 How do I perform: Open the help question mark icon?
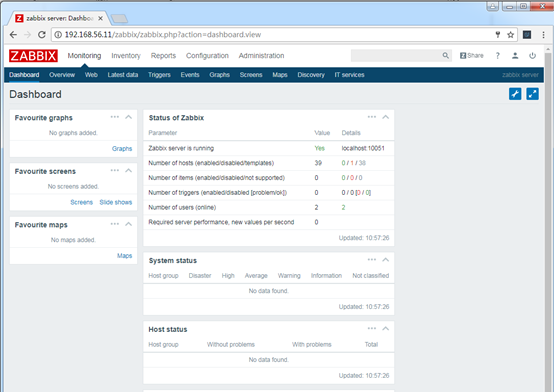click(497, 55)
